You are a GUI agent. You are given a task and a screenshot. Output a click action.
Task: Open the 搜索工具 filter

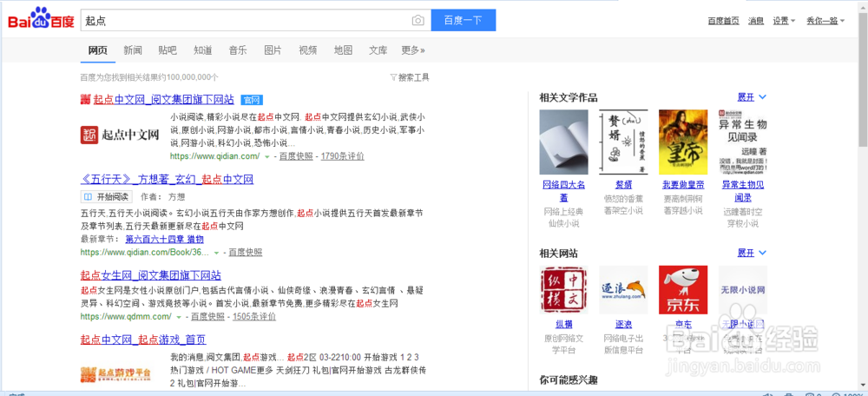point(410,77)
